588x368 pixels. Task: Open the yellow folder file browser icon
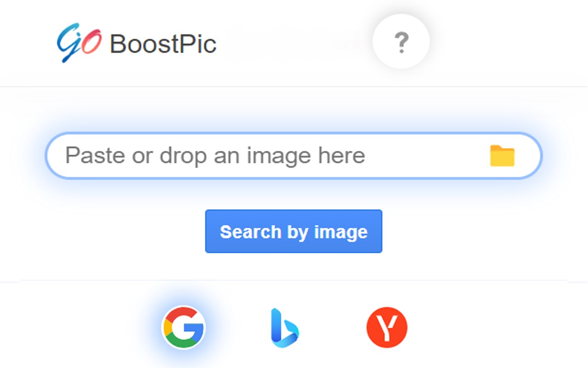point(502,155)
